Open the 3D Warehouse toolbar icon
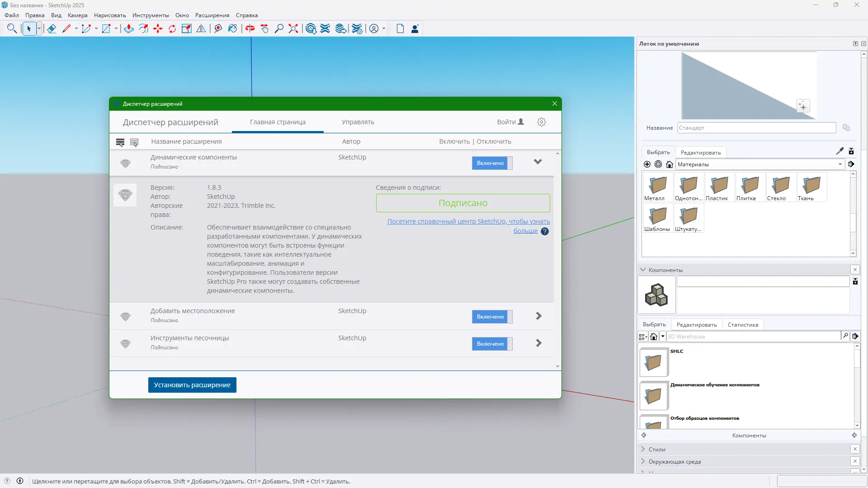 click(x=311, y=29)
